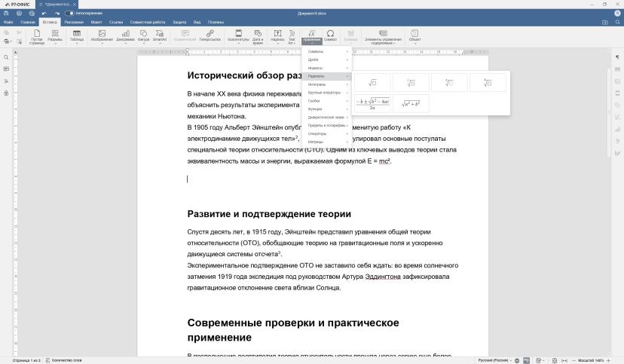This screenshot has width=624, height=364.
Task: Insert a text box with Надпись
Action: (277, 37)
